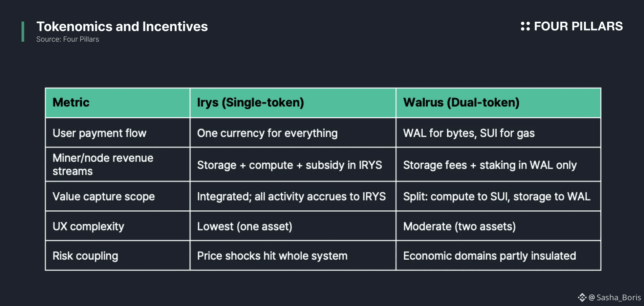Select the "Walrus (Dual-token)" column header
644x306 pixels.
[x=461, y=103]
